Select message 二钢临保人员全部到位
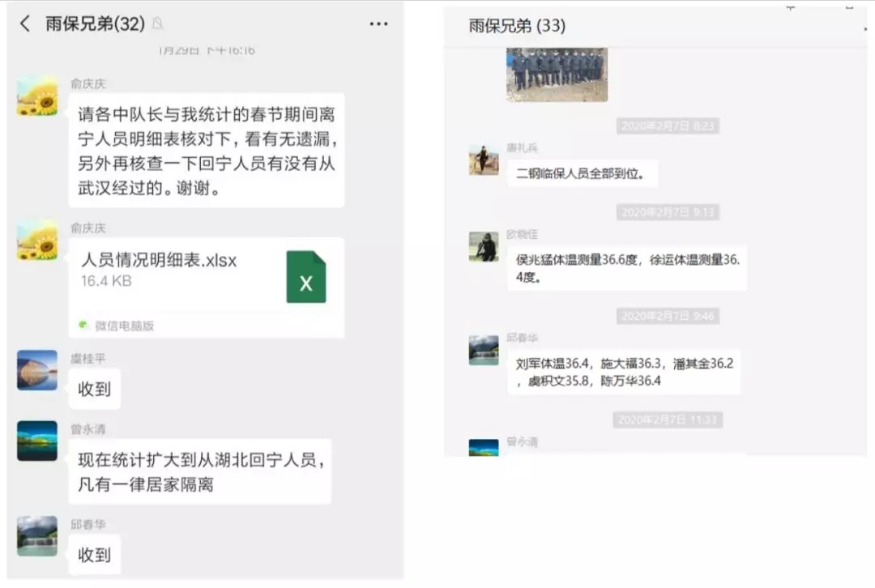Image resolution: width=875 pixels, height=588 pixels. (582, 173)
